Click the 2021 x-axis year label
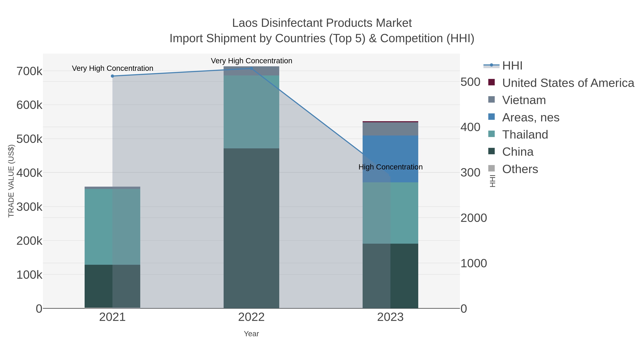Screen dimensions: 644x362 (113, 317)
